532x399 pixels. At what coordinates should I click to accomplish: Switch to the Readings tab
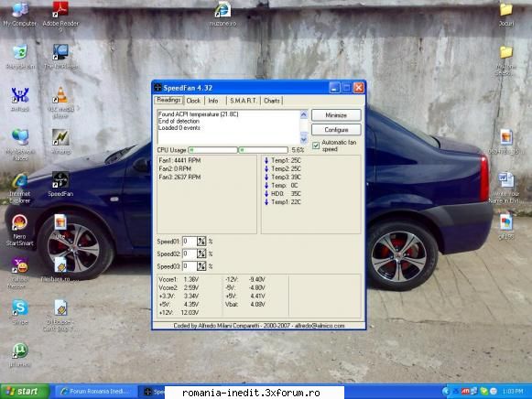click(x=168, y=100)
